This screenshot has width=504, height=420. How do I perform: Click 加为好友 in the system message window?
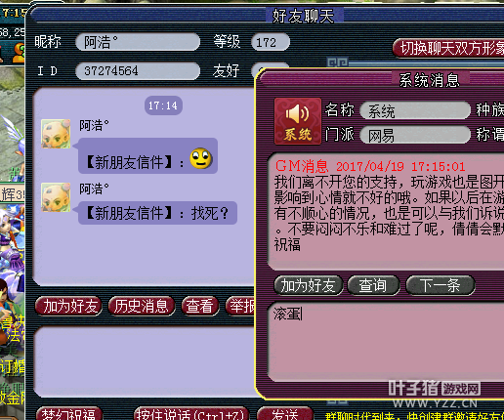308,285
